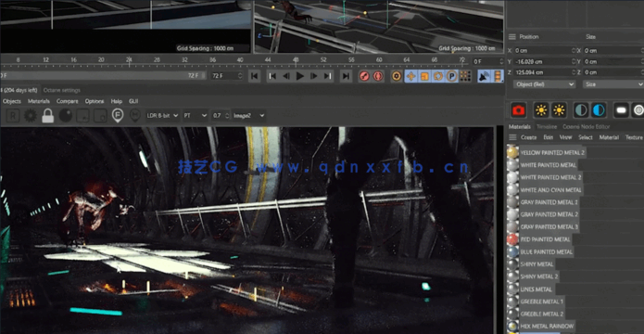Toggle Point Level Animation dots icon
The image size is (644, 334).
point(465,76)
